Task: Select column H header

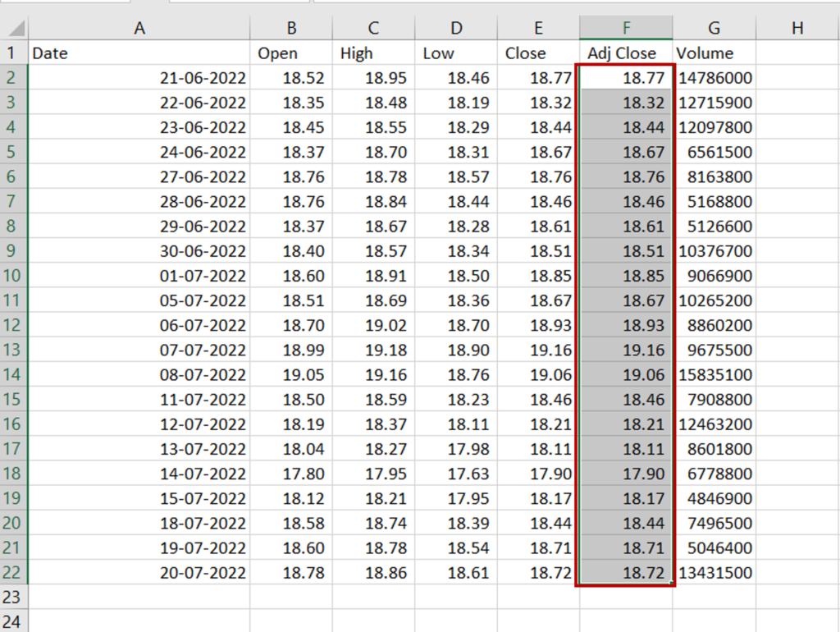Action: [797, 28]
